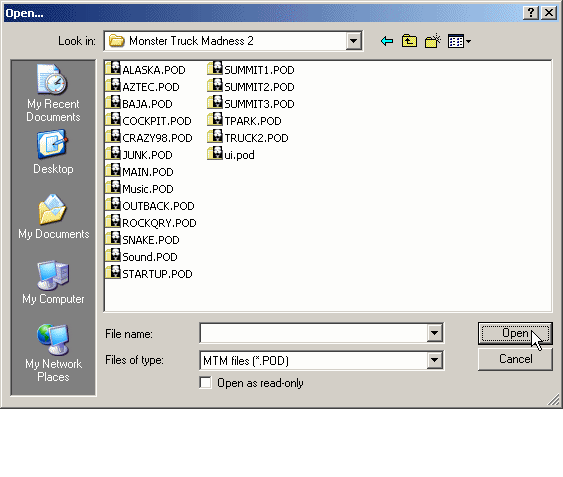Go up one folder level icon
The width and height of the screenshot is (563, 477).
click(409, 41)
